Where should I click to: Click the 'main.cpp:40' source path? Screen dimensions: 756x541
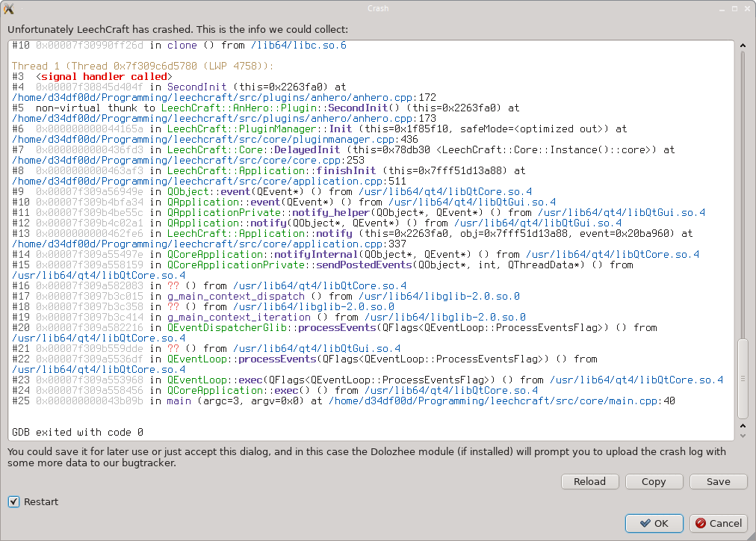[x=501, y=401]
